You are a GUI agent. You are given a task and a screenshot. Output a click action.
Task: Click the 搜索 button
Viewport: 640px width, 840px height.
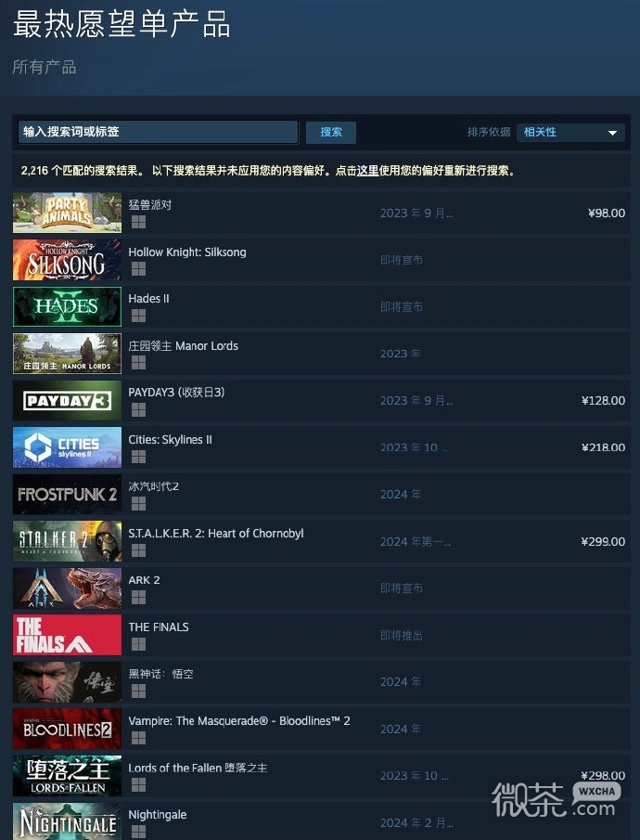(x=331, y=133)
